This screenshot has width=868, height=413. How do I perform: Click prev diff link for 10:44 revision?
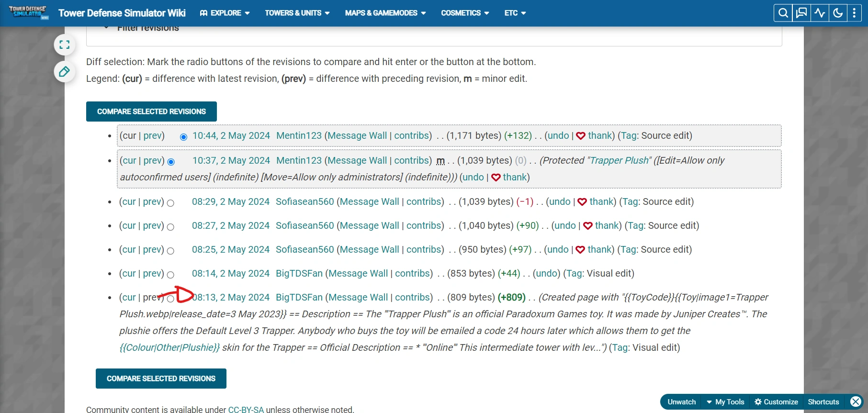pos(153,136)
